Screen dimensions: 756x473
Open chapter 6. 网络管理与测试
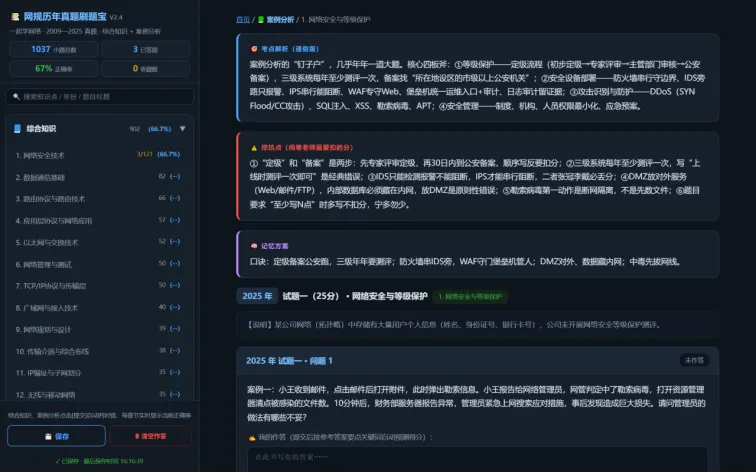99,264
